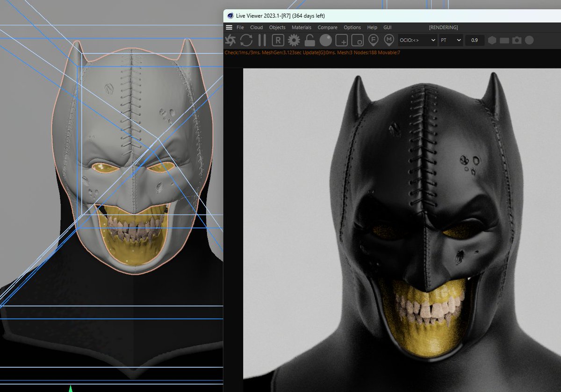Image resolution: width=561 pixels, height=392 pixels.
Task: Click the Cinema 4D icon in title bar
Action: [x=230, y=15]
